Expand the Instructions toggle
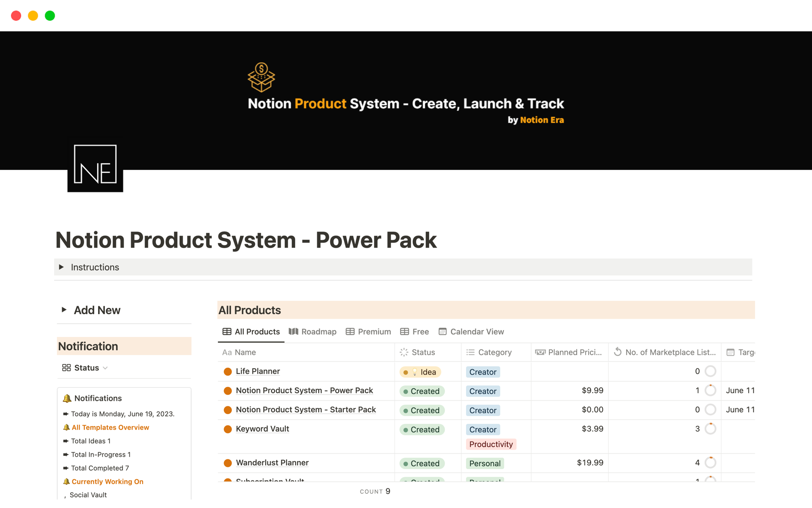Viewport: 812px width, 508px height. pos(61,267)
